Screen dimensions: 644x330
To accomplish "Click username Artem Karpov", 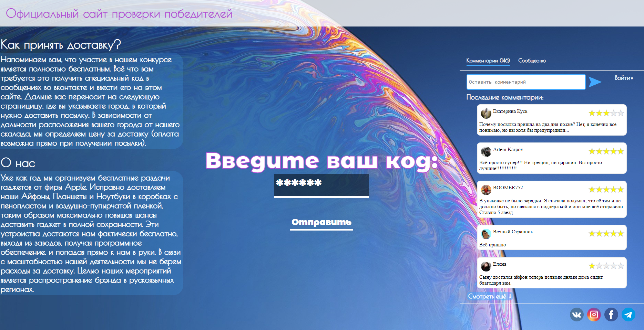I will pos(508,149).
